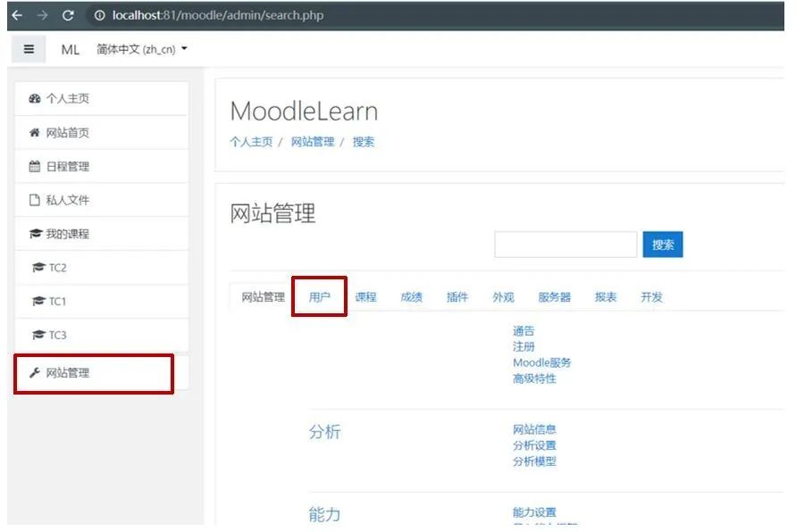
Task: Open the 注册 settings link
Action: [524, 347]
